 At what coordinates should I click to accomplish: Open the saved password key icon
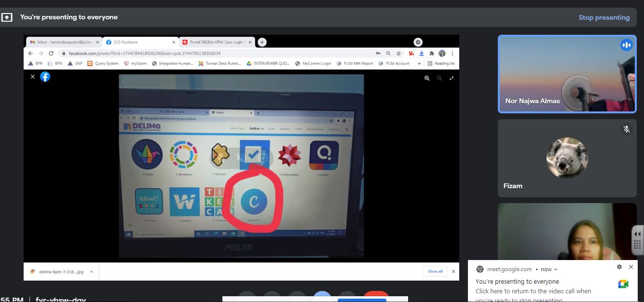click(x=378, y=54)
